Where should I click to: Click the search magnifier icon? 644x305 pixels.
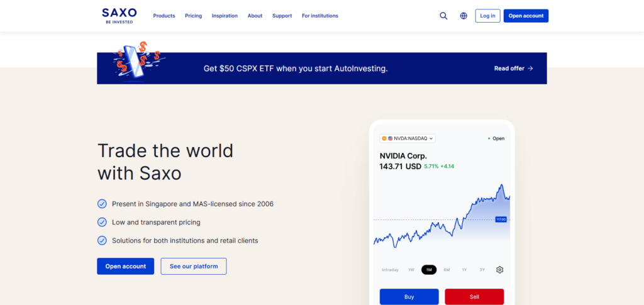[x=443, y=16]
